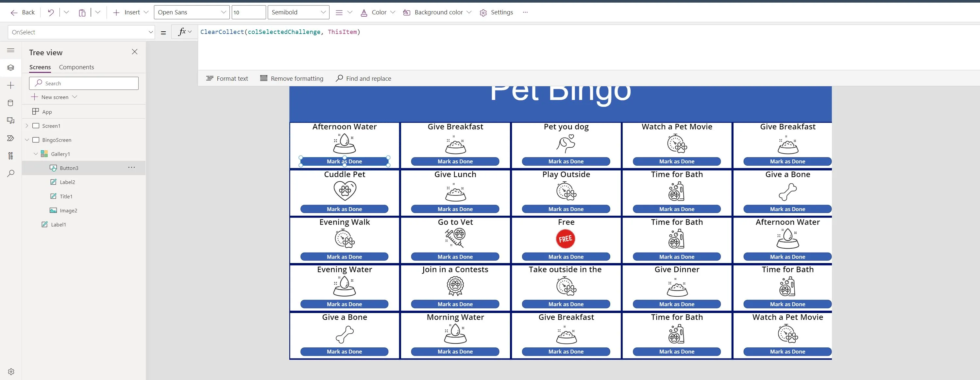Open the Tree view layers icon
This screenshot has width=980, height=380.
tap(11, 68)
